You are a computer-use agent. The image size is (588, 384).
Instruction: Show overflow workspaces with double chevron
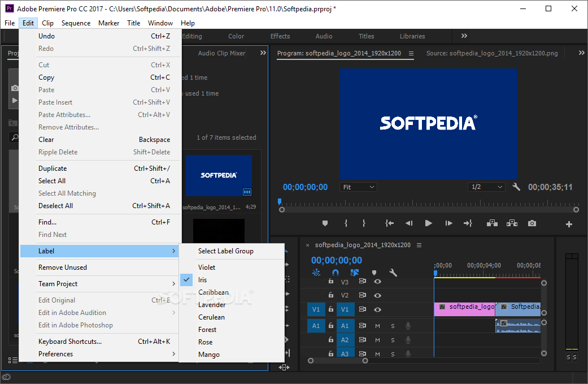(464, 36)
